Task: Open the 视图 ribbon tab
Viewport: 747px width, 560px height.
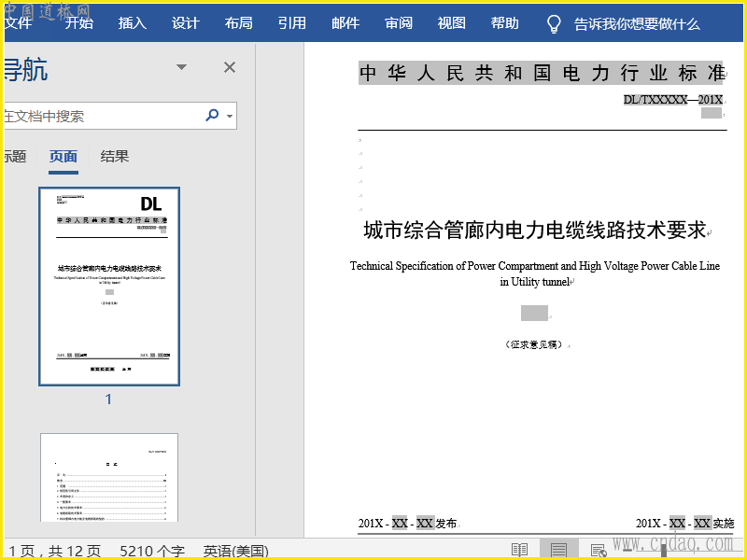Action: tap(452, 22)
